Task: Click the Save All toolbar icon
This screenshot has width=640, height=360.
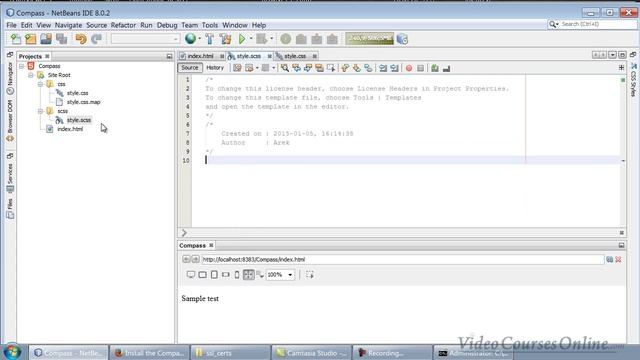Action: point(62,39)
